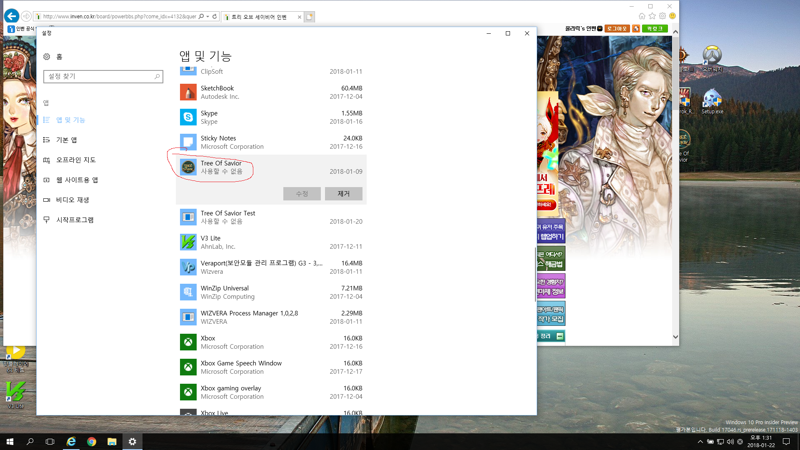Open Chrome from the taskbar
Image resolution: width=800 pixels, height=450 pixels.
(x=91, y=441)
